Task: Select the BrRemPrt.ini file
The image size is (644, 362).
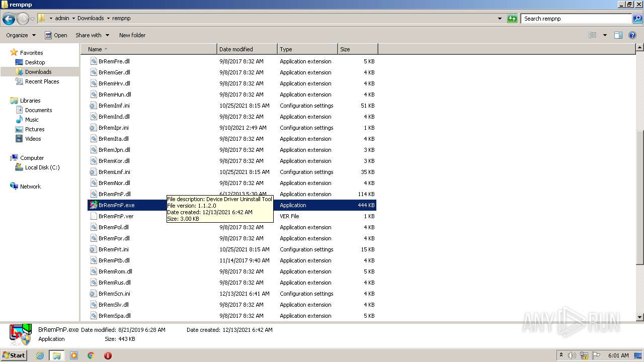Action: (x=232, y=249)
